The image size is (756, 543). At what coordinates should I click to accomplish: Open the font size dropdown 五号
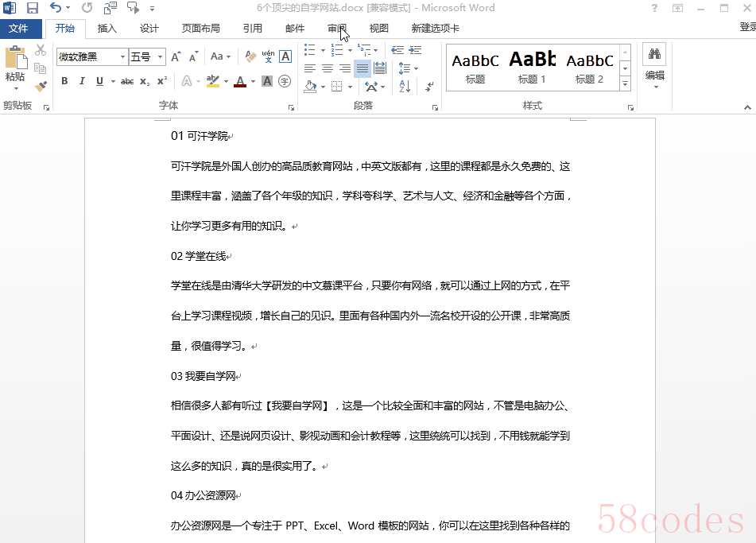coord(161,57)
